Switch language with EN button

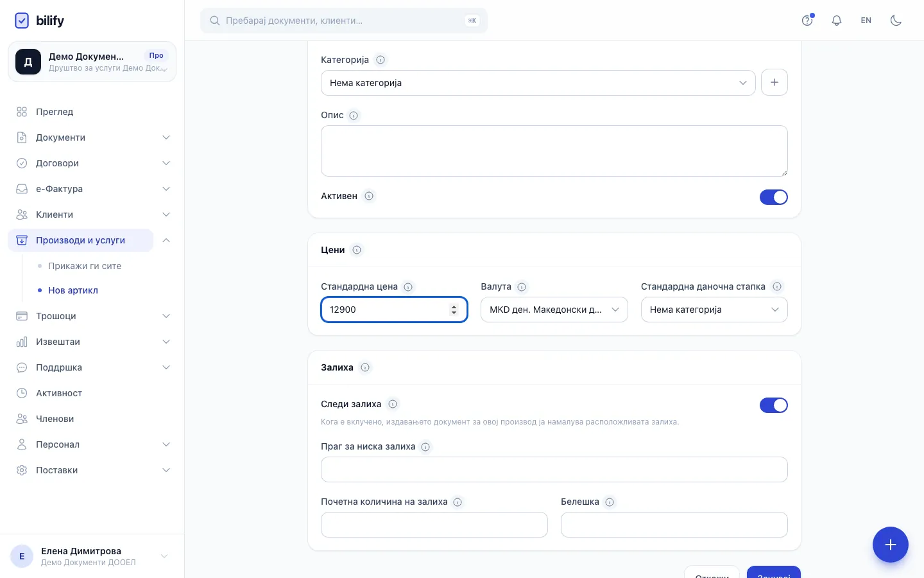pyautogui.click(x=866, y=21)
